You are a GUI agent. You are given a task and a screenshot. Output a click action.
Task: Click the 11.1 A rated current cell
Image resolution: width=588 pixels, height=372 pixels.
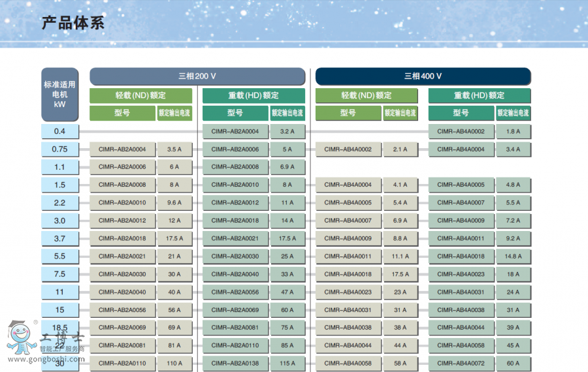(400, 256)
